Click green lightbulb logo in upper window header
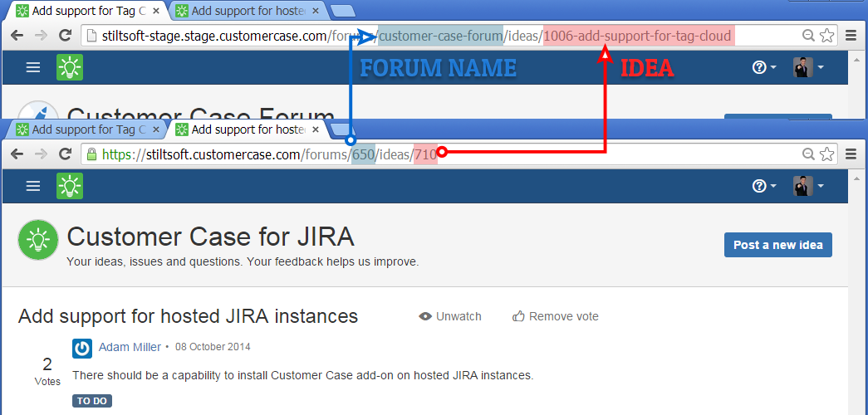Image resolution: width=868 pixels, height=415 pixels. pyautogui.click(x=70, y=67)
